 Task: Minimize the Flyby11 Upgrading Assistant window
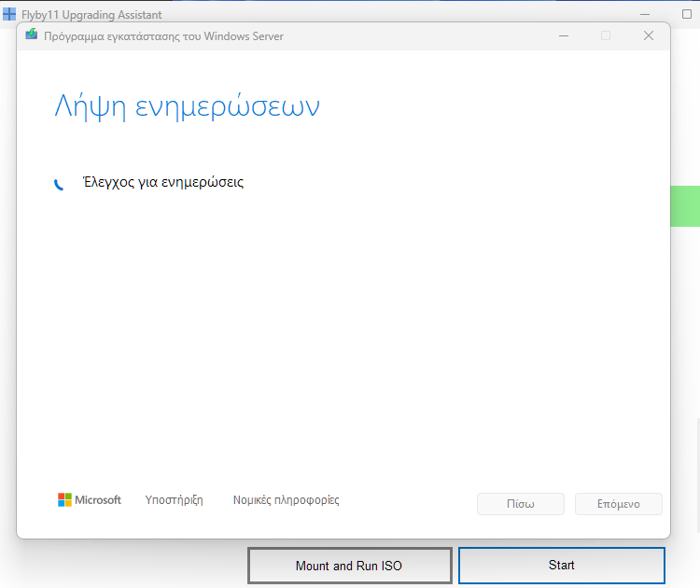point(645,14)
